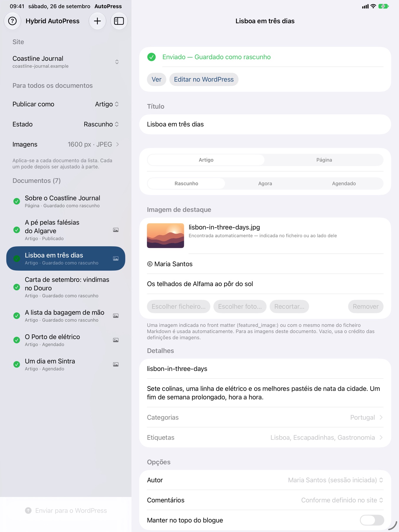
Task: Open Publicar como Artigo dropdown
Action: click(66, 104)
